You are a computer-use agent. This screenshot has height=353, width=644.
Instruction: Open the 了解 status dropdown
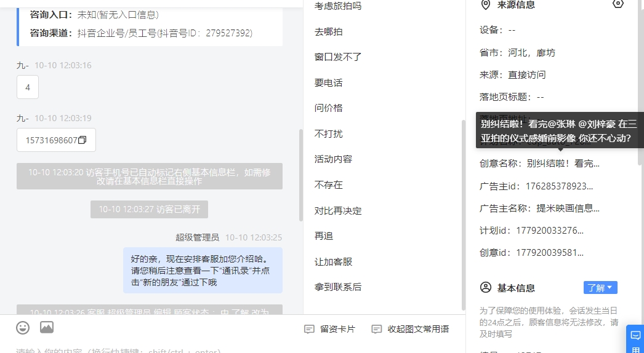pyautogui.click(x=600, y=288)
